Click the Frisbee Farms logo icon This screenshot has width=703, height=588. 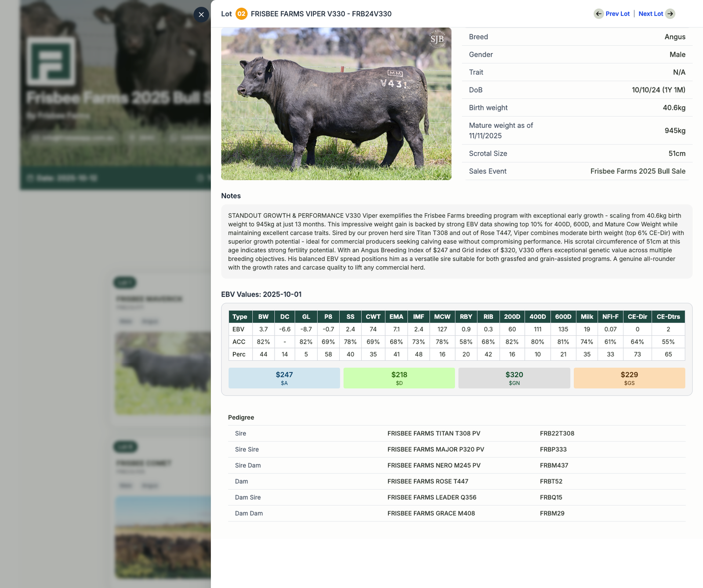click(51, 61)
